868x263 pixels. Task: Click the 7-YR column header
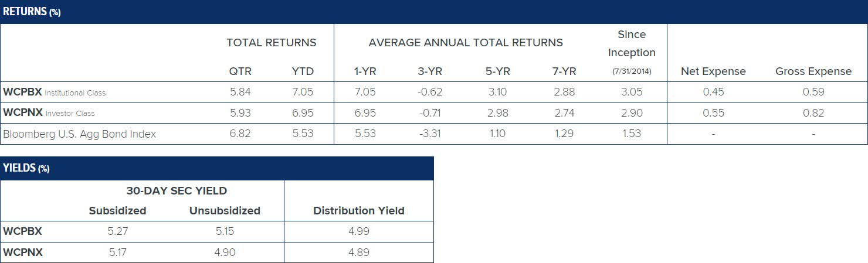pos(564,71)
